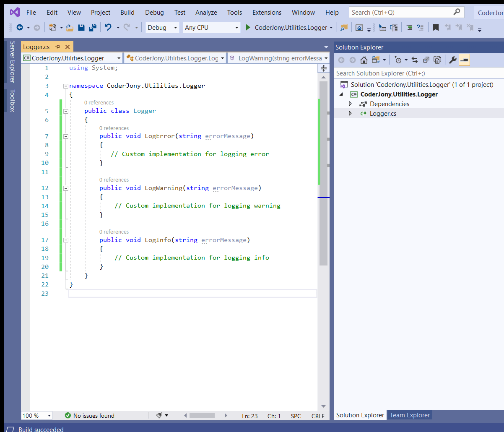Collapse the Logger class code region

pyautogui.click(x=66, y=111)
